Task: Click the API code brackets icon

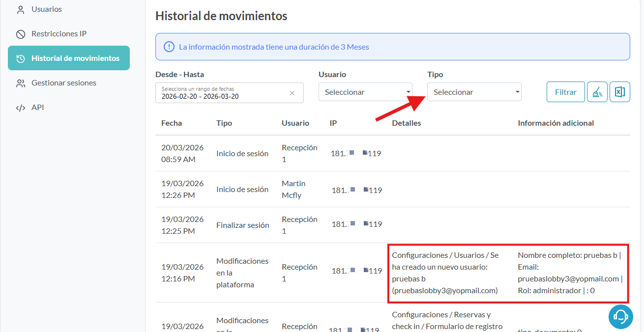Action: pyautogui.click(x=20, y=108)
